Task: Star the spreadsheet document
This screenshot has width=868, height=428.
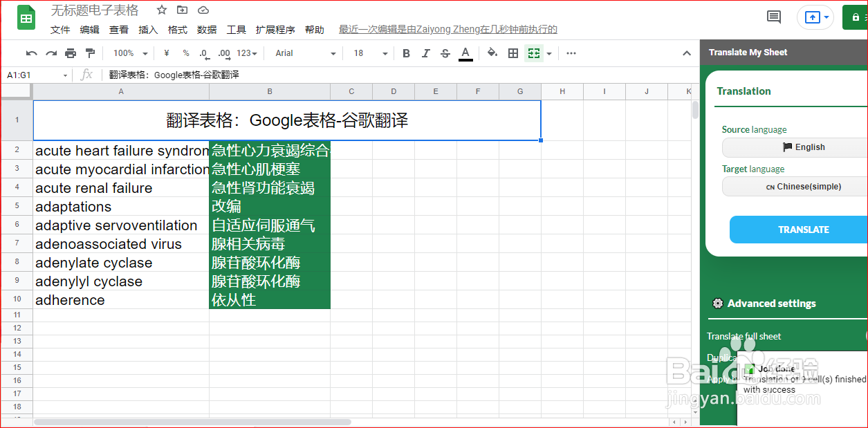Action: (x=161, y=10)
